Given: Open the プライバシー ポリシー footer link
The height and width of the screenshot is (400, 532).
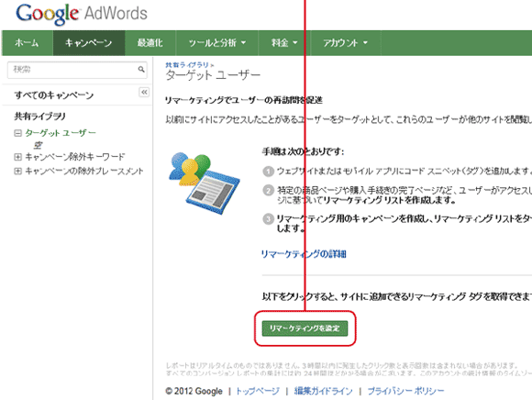Looking at the screenshot, I should pos(405,391).
